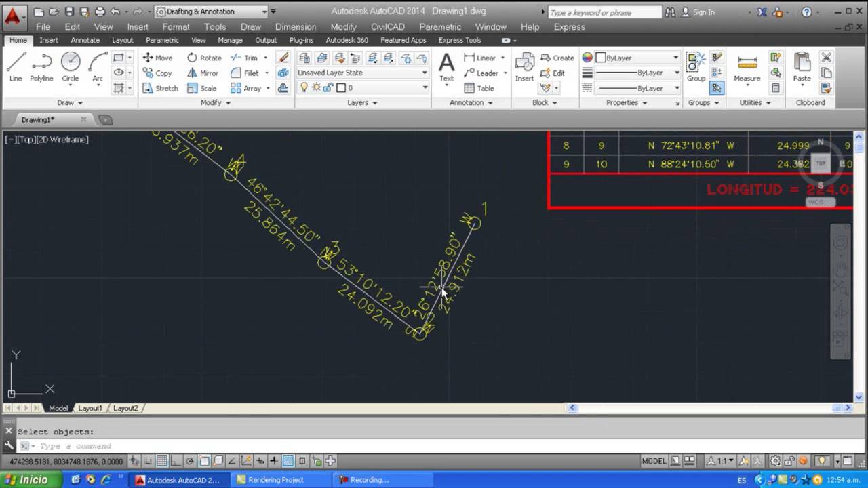
Task: Open the layer list dropdown showing 0
Action: point(362,87)
